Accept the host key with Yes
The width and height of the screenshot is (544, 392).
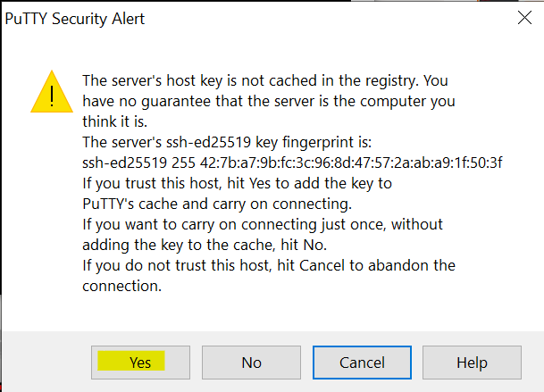pyautogui.click(x=140, y=363)
